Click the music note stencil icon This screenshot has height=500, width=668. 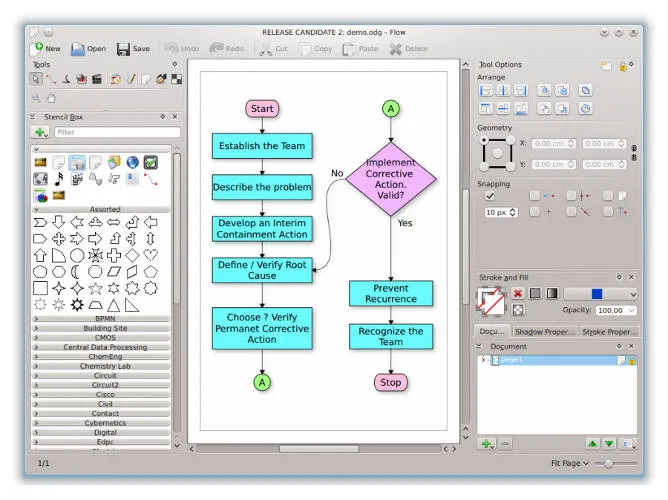coord(59,179)
